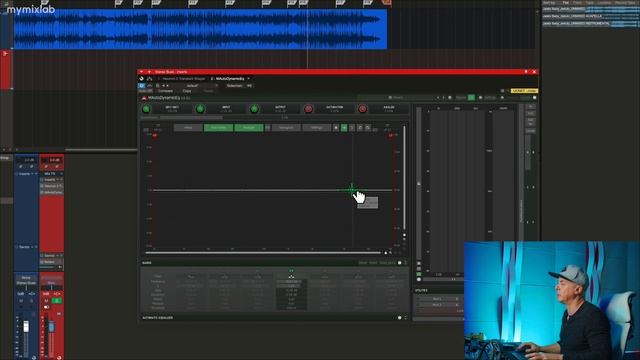Open the plugin window menu arrow in the red title bar

[x=142, y=72]
